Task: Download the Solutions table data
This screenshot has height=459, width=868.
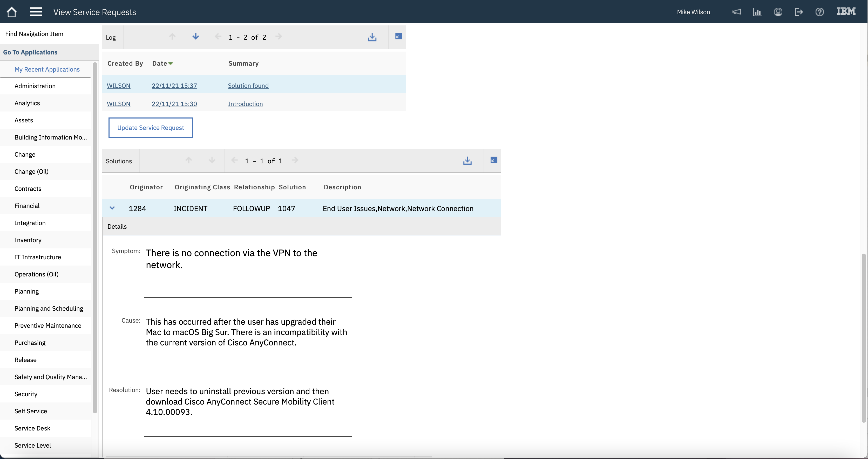Action: 467,161
